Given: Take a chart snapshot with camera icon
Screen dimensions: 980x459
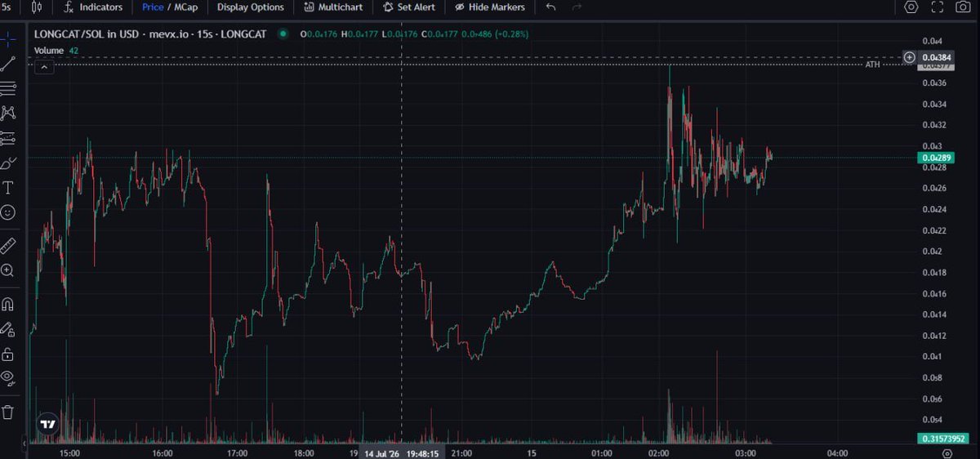Looking at the screenshot, I should [963, 7].
